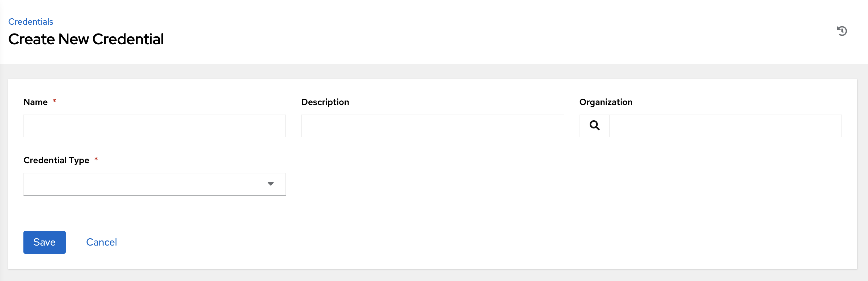Click the Organization lookup magnifier icon
The height and width of the screenshot is (281, 868).
click(594, 126)
